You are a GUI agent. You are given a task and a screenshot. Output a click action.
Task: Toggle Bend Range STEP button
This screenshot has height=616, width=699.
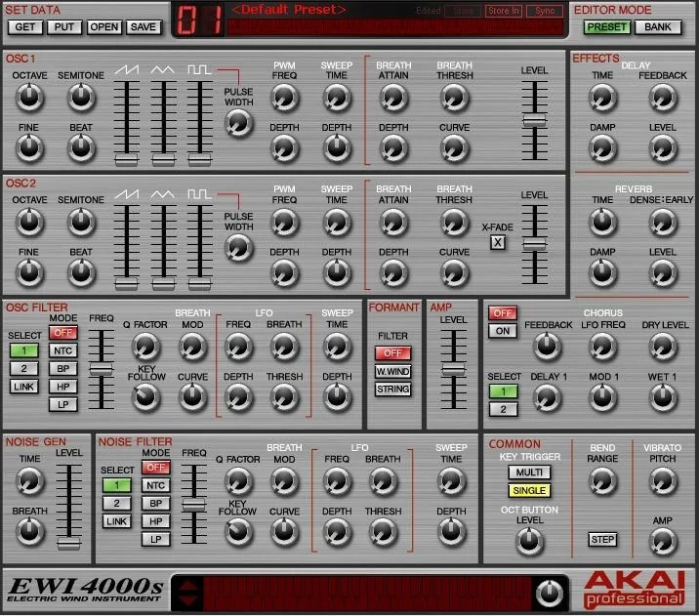tap(602, 540)
